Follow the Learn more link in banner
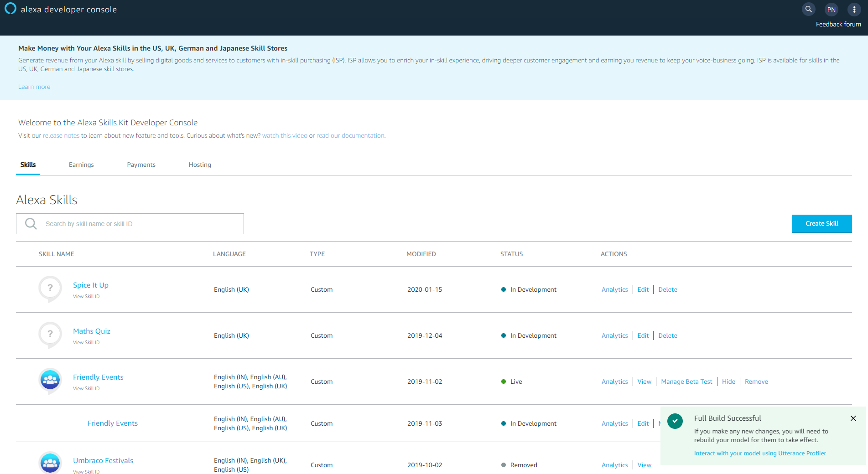Viewport: 868px width, 474px height. 34,87
